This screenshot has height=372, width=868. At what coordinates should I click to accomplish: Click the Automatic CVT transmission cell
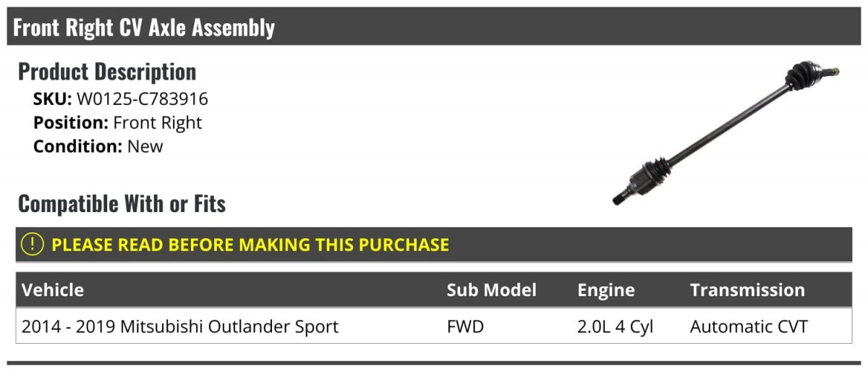(749, 326)
